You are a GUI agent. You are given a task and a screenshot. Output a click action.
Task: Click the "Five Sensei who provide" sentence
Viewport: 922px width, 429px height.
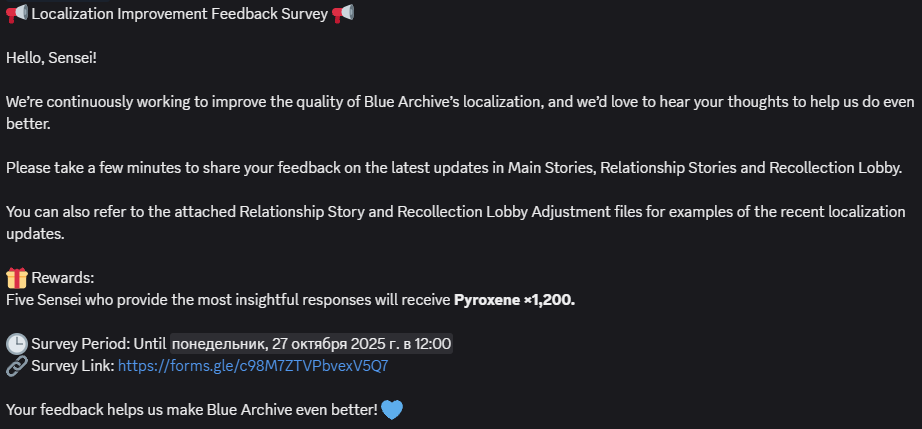(228, 300)
